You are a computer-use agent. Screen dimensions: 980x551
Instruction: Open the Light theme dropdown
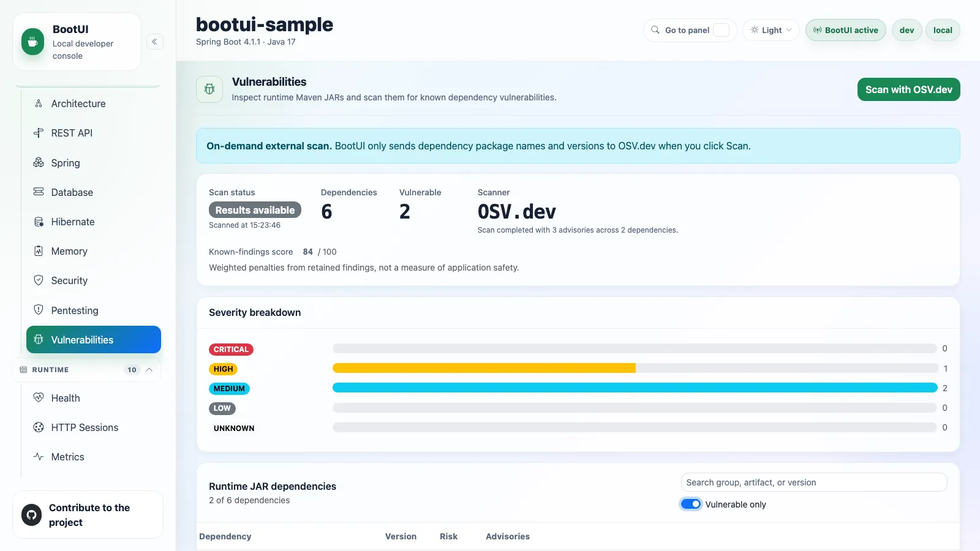coord(771,30)
